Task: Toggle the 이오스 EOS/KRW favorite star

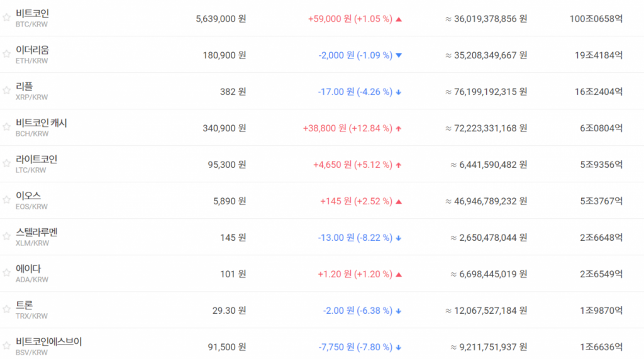Action: (6, 201)
